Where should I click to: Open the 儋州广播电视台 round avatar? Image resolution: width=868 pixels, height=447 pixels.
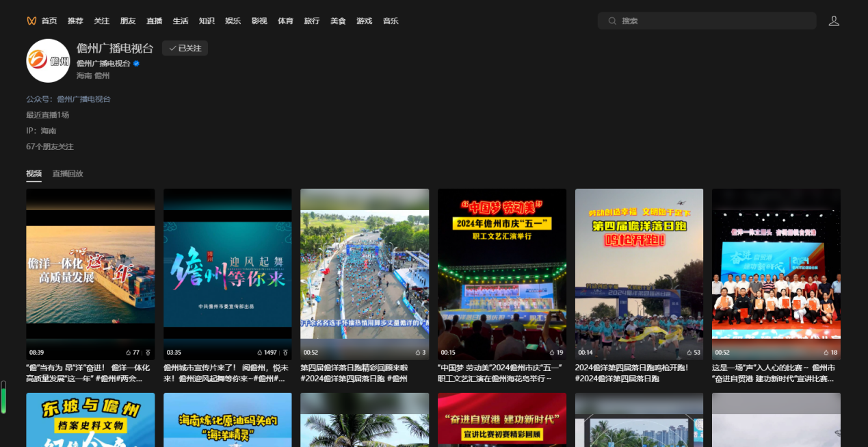[x=48, y=61]
